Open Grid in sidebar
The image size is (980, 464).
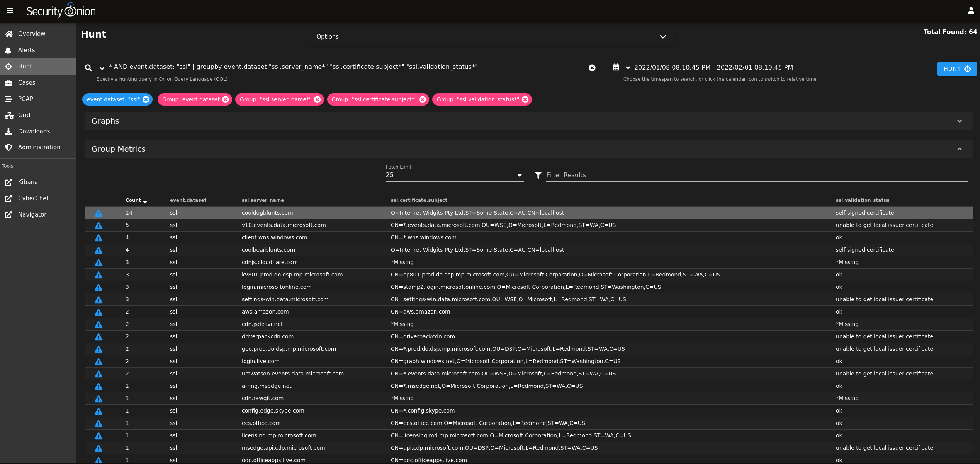tap(38, 115)
